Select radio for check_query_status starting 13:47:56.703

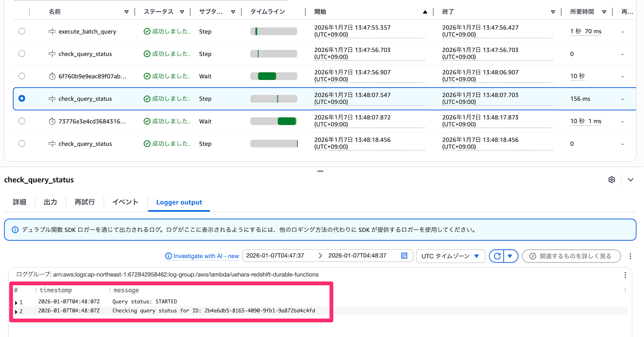coord(22,53)
